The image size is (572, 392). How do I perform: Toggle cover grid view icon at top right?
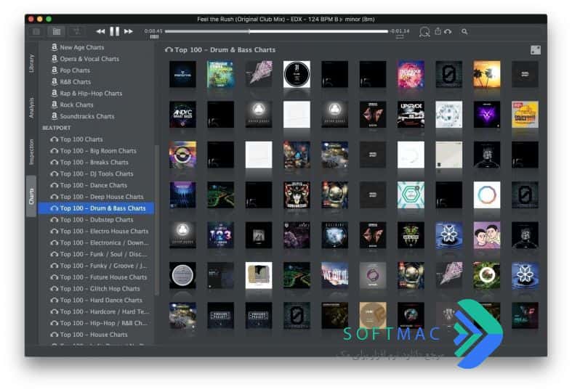pos(536,50)
